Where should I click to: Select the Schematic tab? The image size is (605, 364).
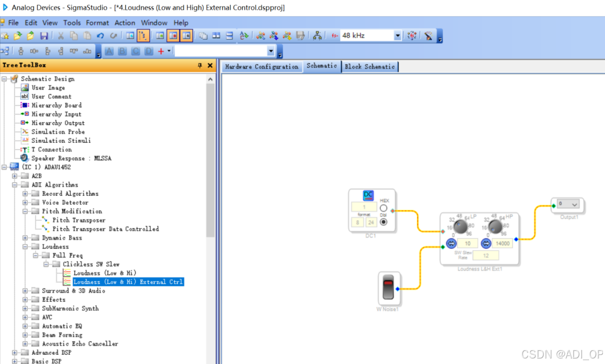(x=322, y=66)
